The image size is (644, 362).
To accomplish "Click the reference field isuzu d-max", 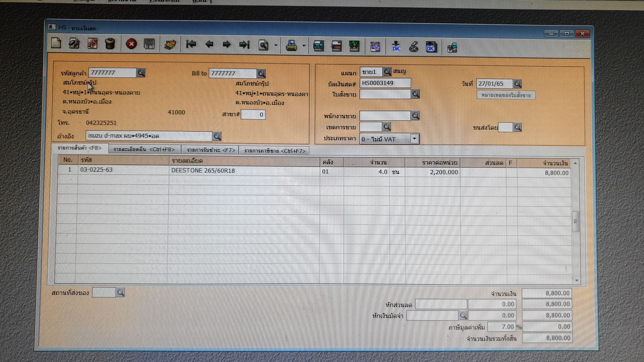I will pos(149,136).
